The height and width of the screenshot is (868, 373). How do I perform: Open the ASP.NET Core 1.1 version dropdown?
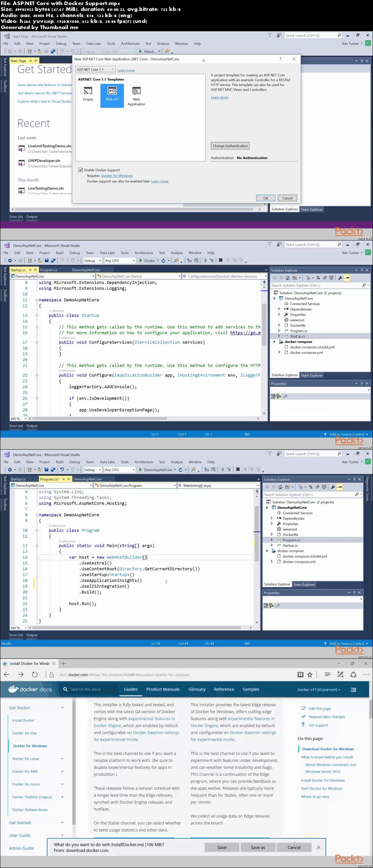coord(95,69)
